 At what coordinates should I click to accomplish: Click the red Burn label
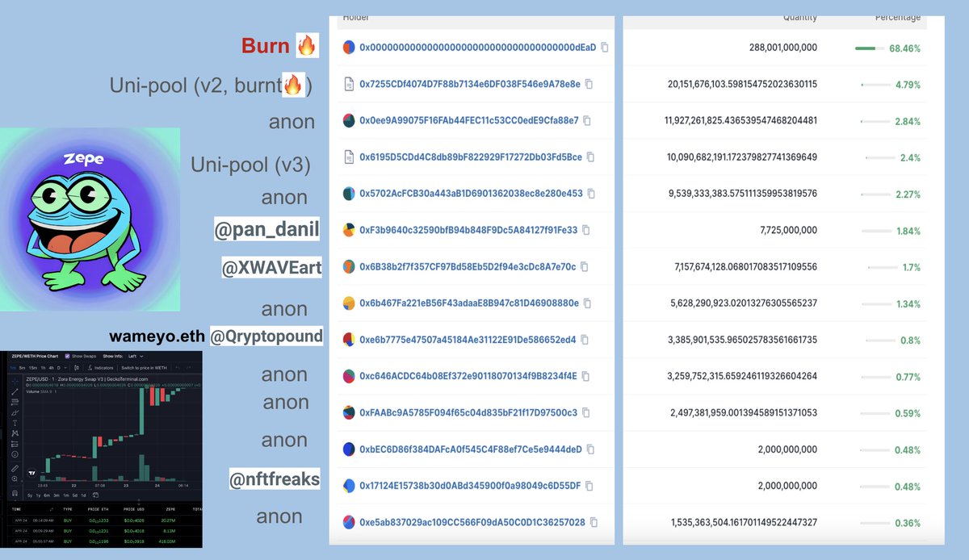266,46
